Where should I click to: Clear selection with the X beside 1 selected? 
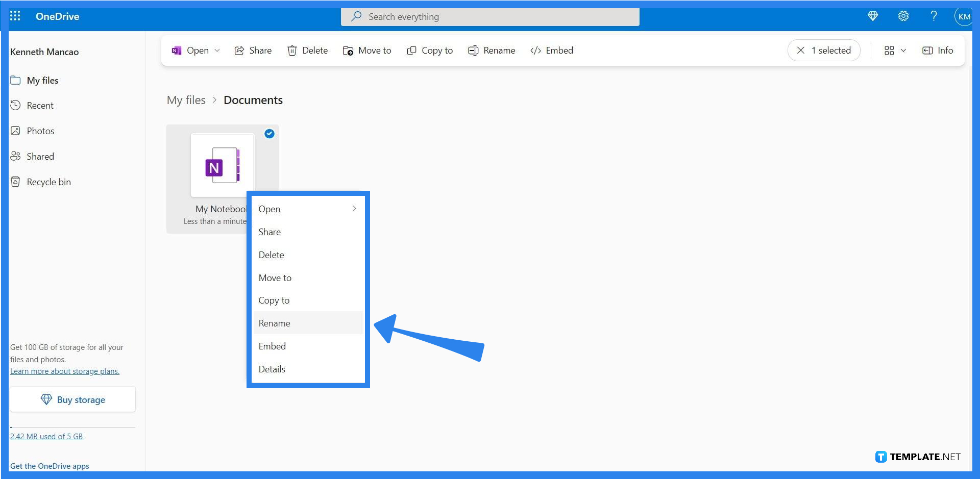pos(801,50)
